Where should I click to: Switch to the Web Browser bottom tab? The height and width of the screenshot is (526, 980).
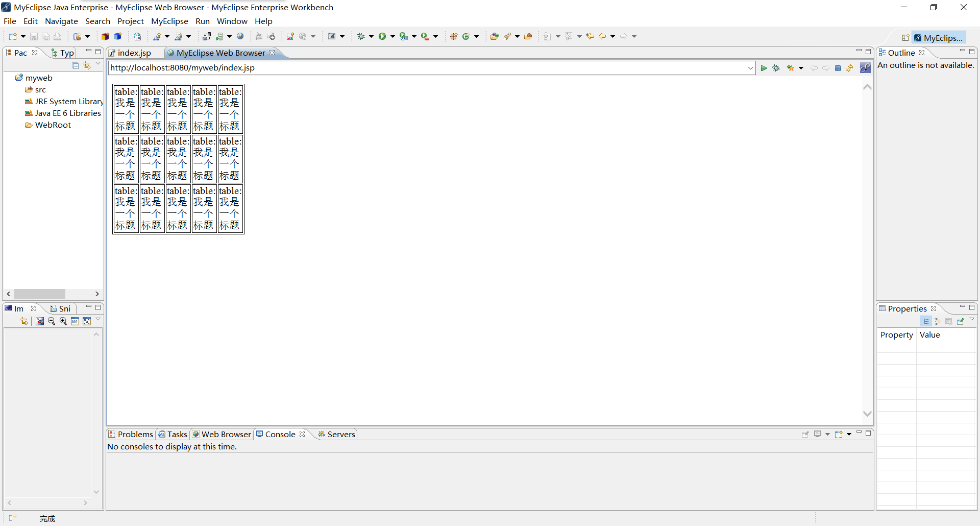222,434
